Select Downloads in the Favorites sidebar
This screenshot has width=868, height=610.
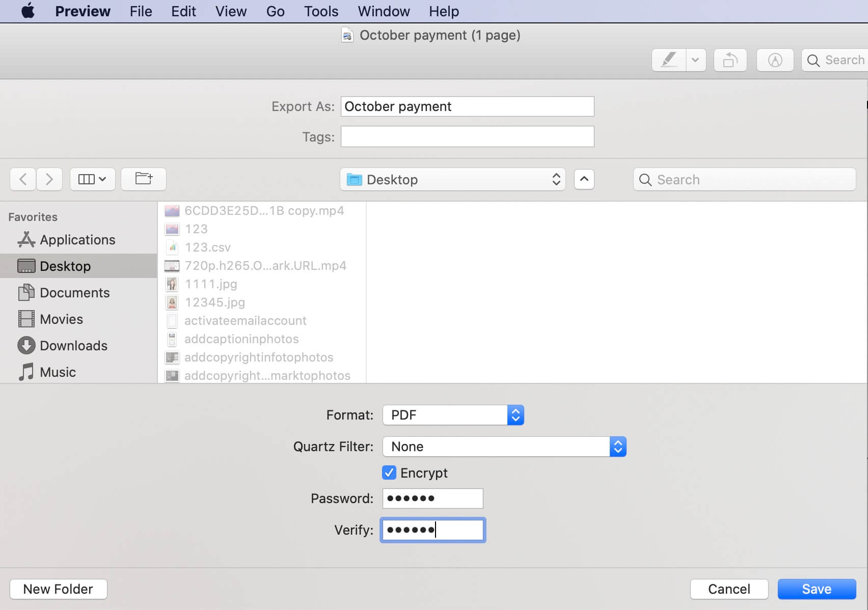click(73, 345)
